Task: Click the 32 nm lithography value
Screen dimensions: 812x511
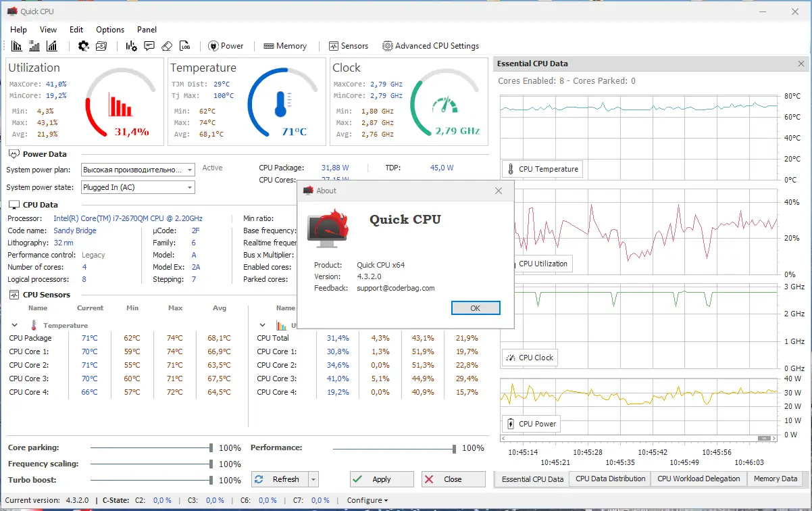Action: [64, 243]
